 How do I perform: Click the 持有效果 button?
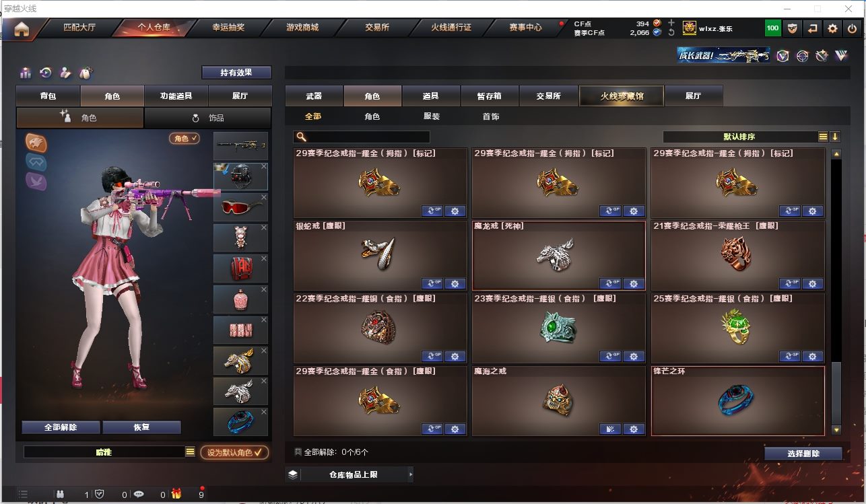tap(236, 72)
